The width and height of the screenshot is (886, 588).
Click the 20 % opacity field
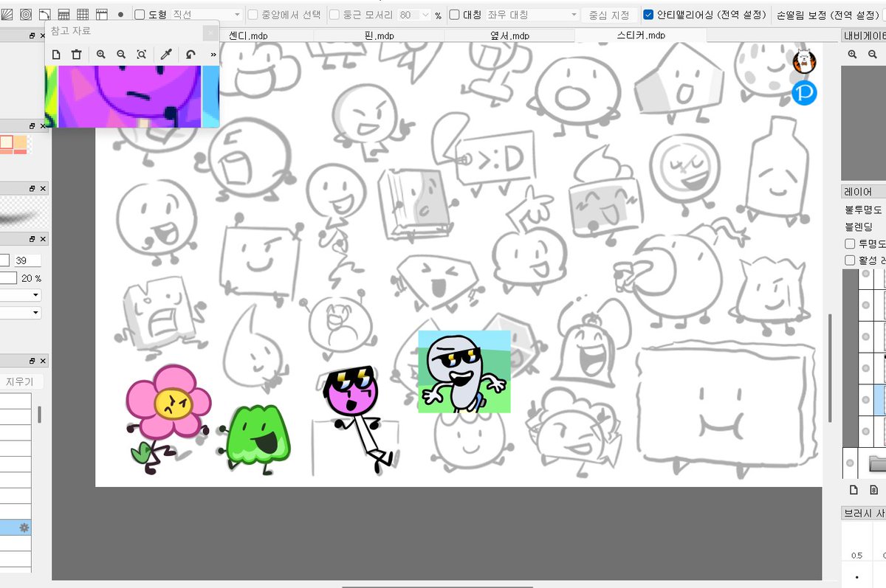(x=31, y=278)
